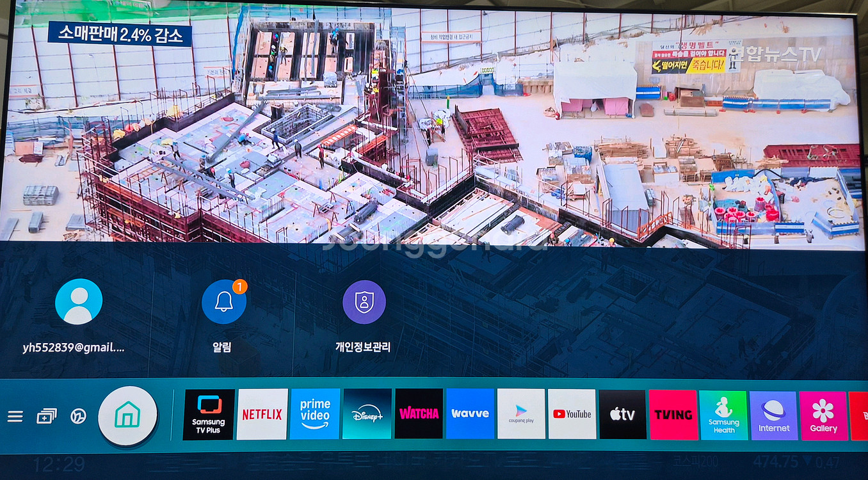Open the hamburger menu icon
The width and height of the screenshot is (868, 480).
click(x=15, y=417)
